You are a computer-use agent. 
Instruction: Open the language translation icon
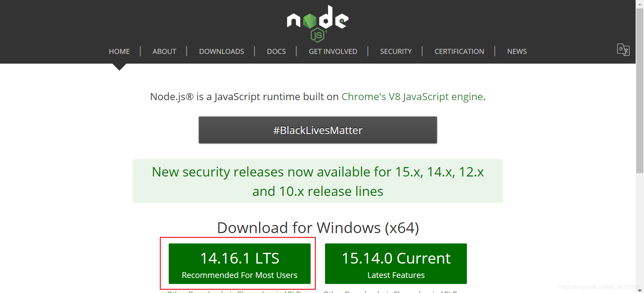(623, 50)
